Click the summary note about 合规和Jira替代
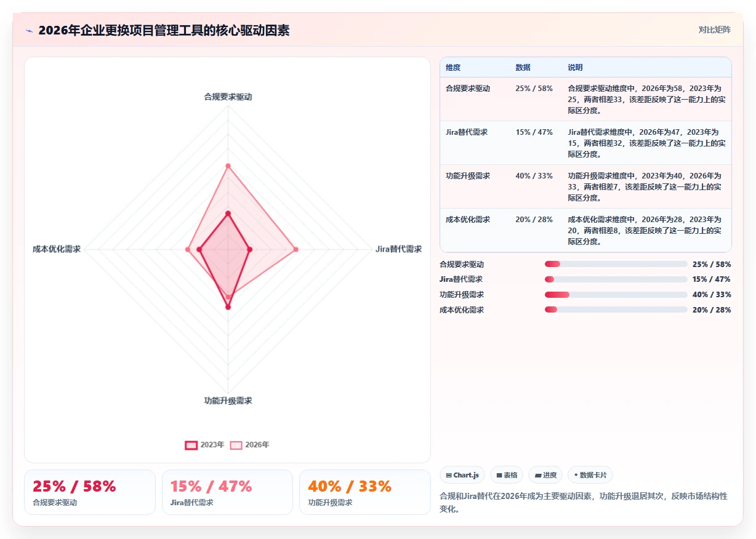Viewport: 756px width, 539px height. [x=584, y=503]
